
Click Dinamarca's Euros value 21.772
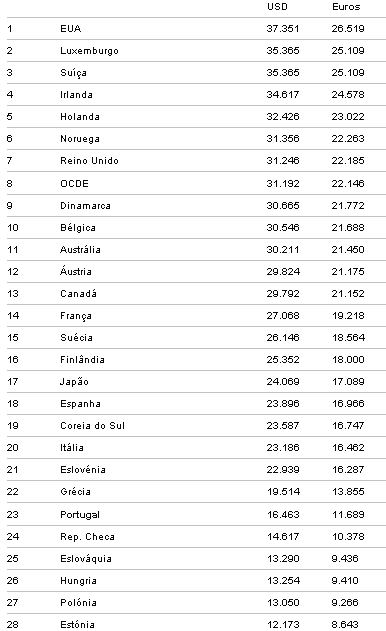pos(348,206)
